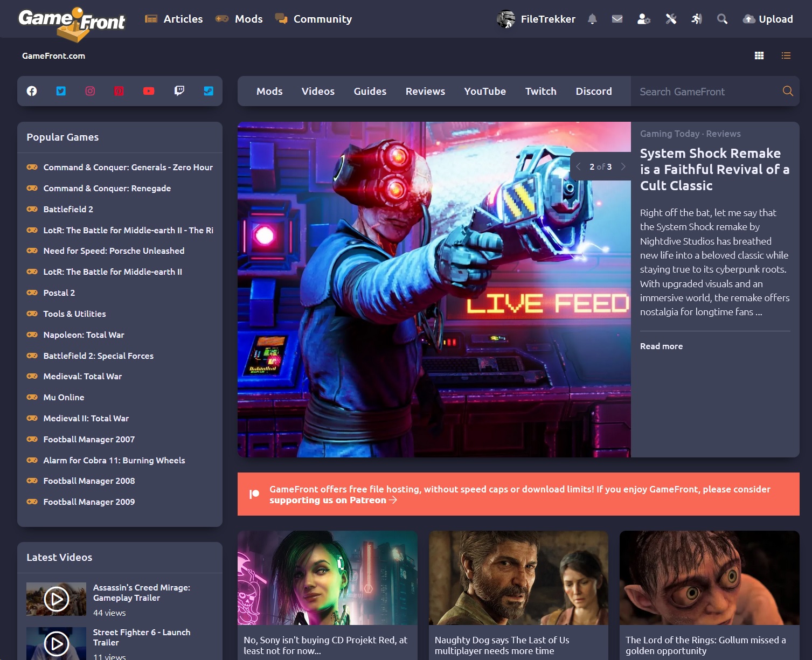Open GameFront Twitch social icon
812x660 pixels.
point(179,91)
